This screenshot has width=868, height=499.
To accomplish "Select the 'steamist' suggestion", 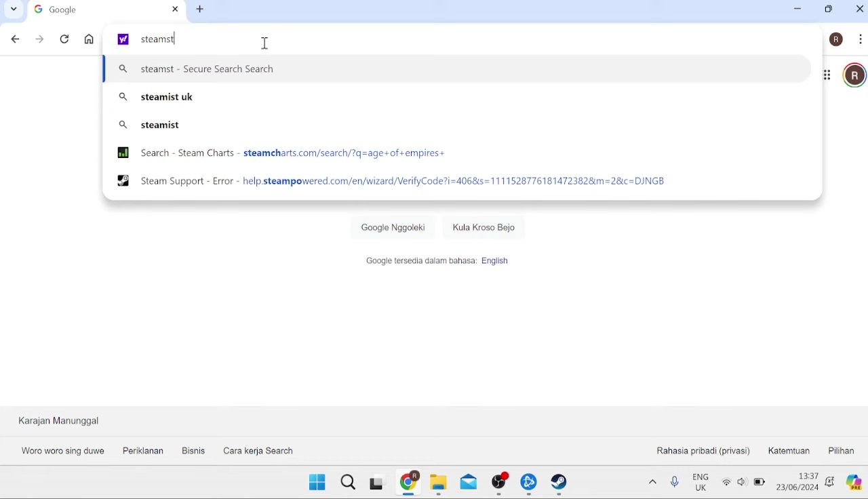I will pos(458,125).
